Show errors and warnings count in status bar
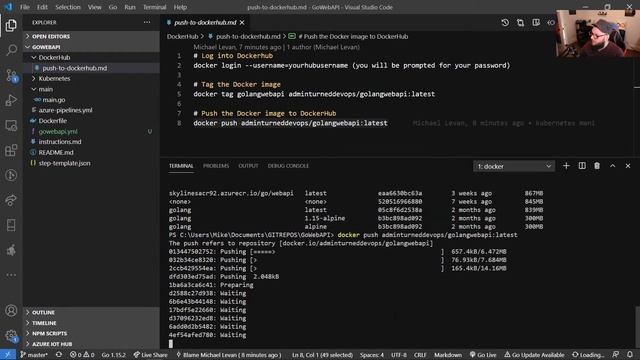This screenshot has height=360, width=640. pos(82,355)
